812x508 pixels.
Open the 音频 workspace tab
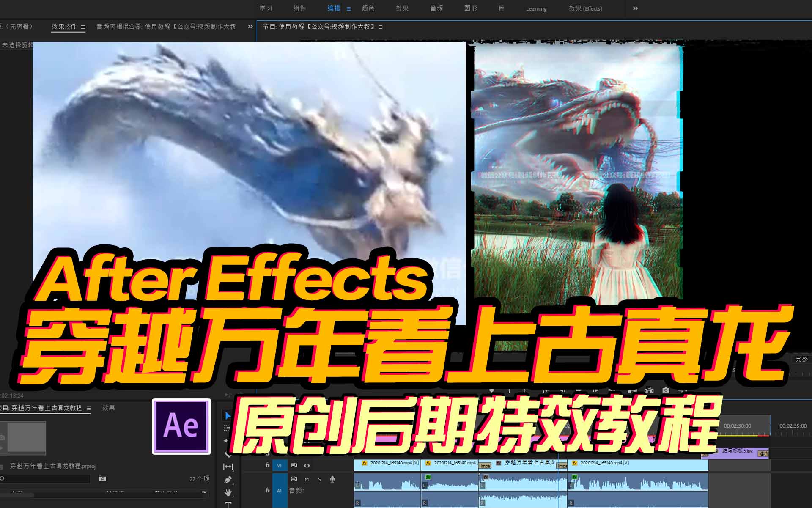pos(436,8)
